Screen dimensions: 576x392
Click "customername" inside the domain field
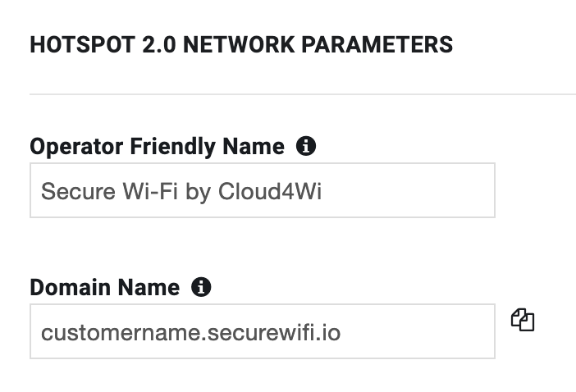[x=121, y=333]
